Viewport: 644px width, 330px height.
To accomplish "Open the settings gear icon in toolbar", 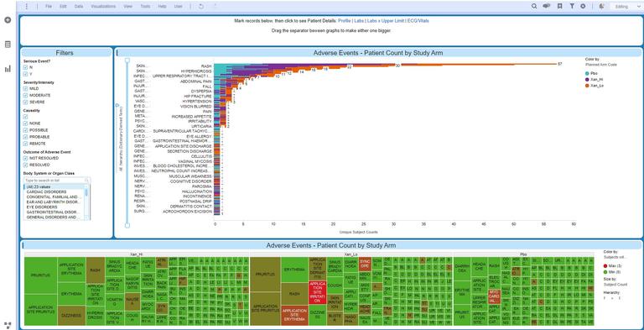I will (x=583, y=6).
